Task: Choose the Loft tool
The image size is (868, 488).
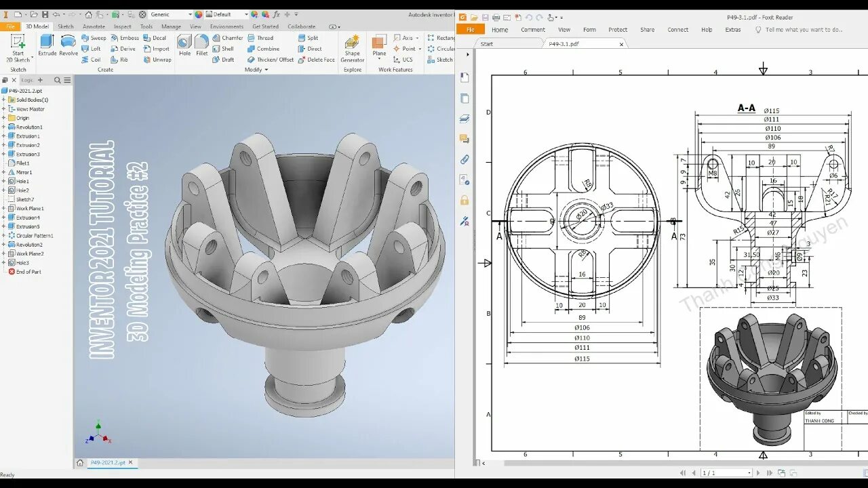Action: click(x=91, y=49)
